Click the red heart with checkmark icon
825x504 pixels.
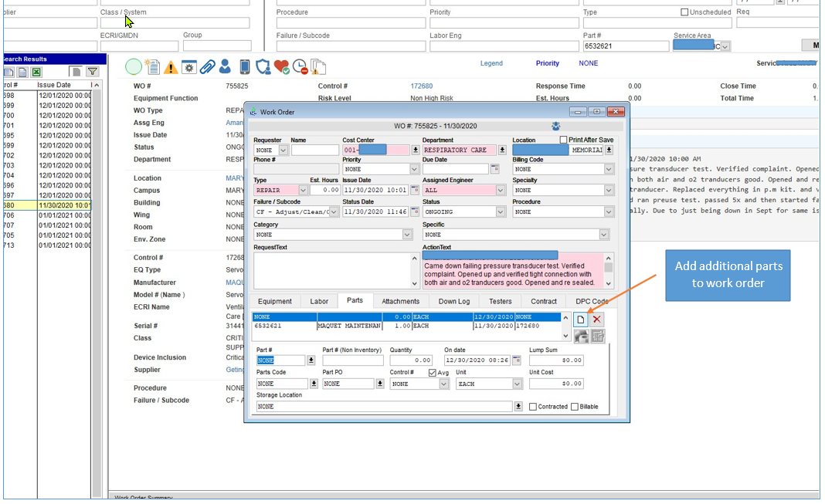point(281,66)
